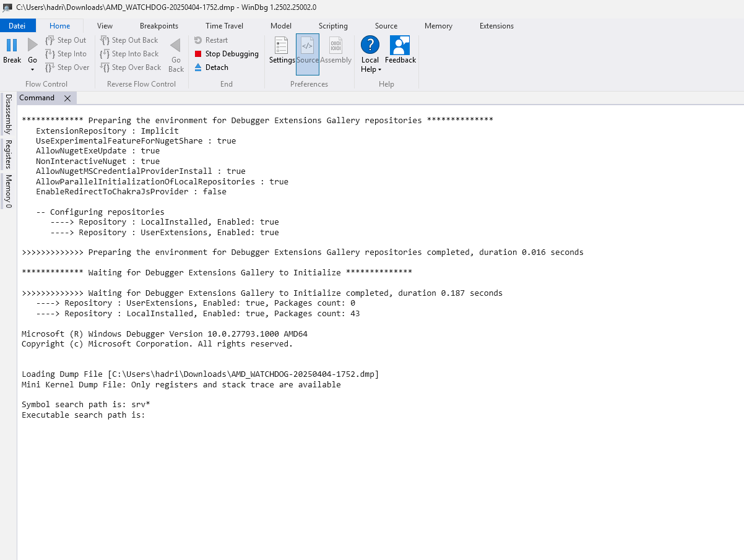The height and width of the screenshot is (560, 744).
Task: Open the Registers side panel
Action: 8,155
